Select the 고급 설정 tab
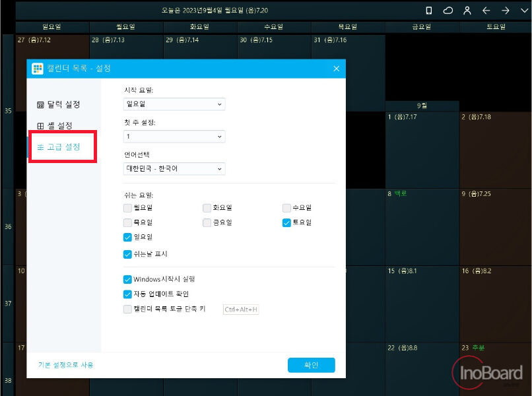This screenshot has width=532, height=396. point(59,147)
